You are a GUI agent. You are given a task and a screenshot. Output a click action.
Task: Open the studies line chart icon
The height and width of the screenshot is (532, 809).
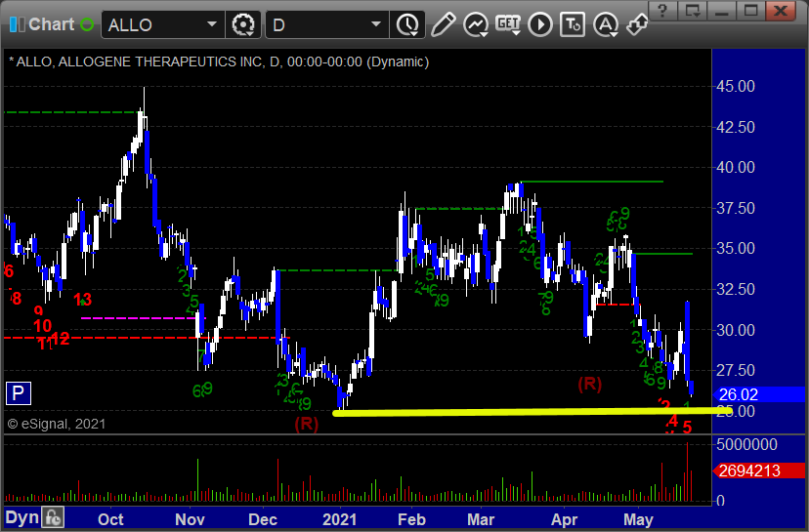tap(475, 24)
